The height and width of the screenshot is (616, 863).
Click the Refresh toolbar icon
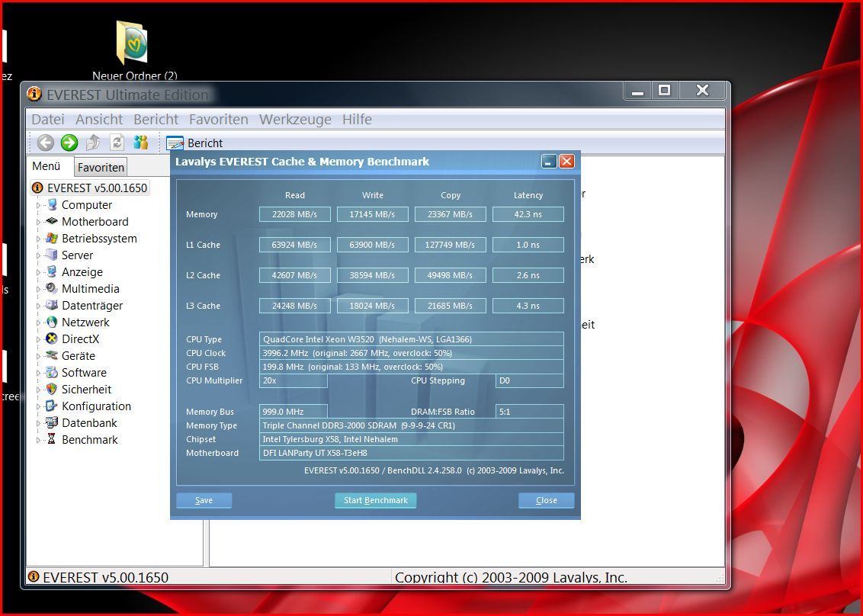pos(117,143)
